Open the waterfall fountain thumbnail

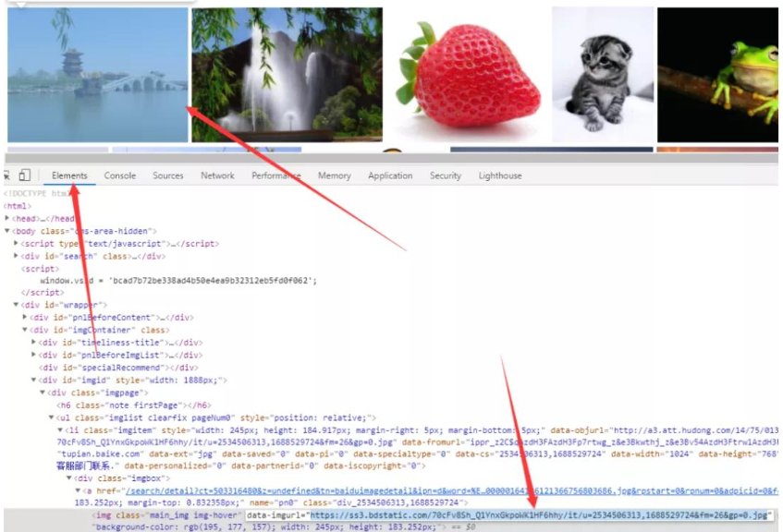pyautogui.click(x=288, y=75)
